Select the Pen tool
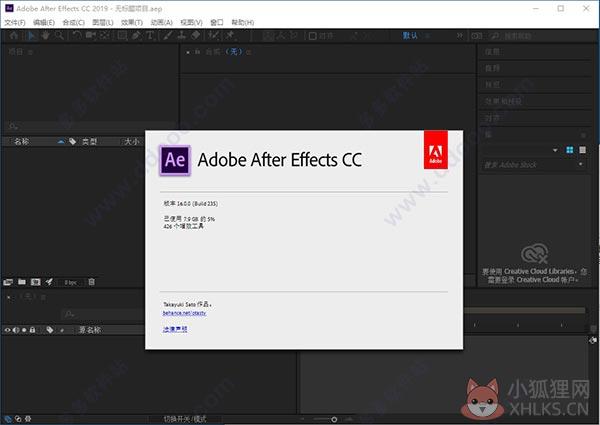 (x=136, y=36)
